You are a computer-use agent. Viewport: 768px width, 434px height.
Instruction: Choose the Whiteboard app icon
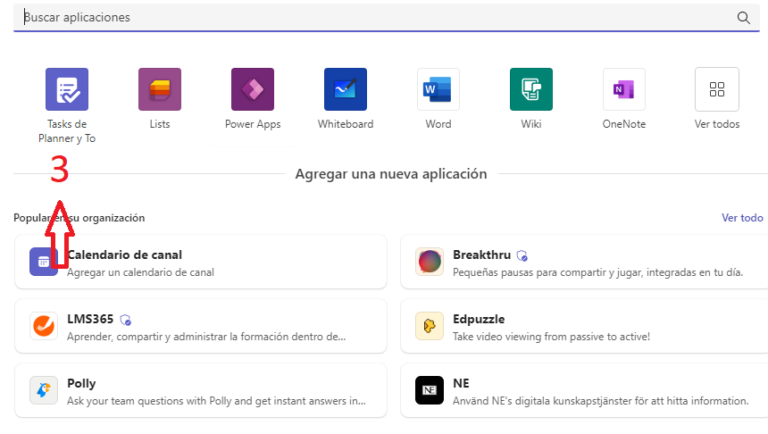(x=345, y=89)
